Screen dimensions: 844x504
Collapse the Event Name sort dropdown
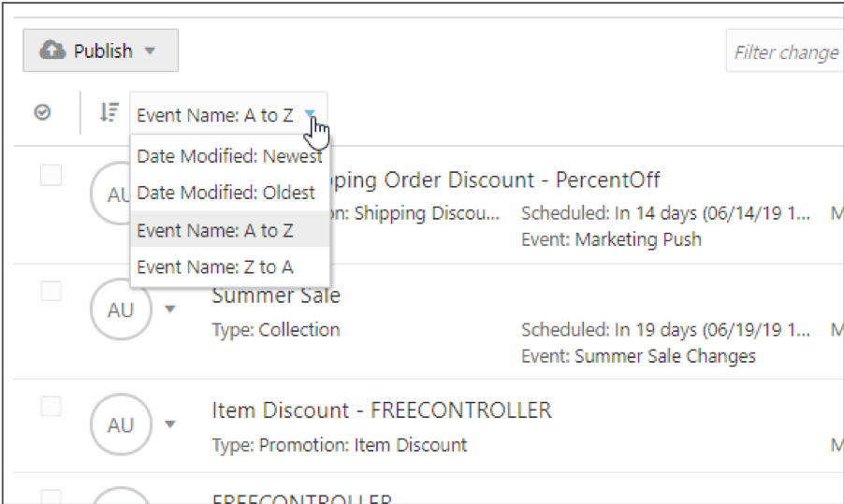[311, 115]
